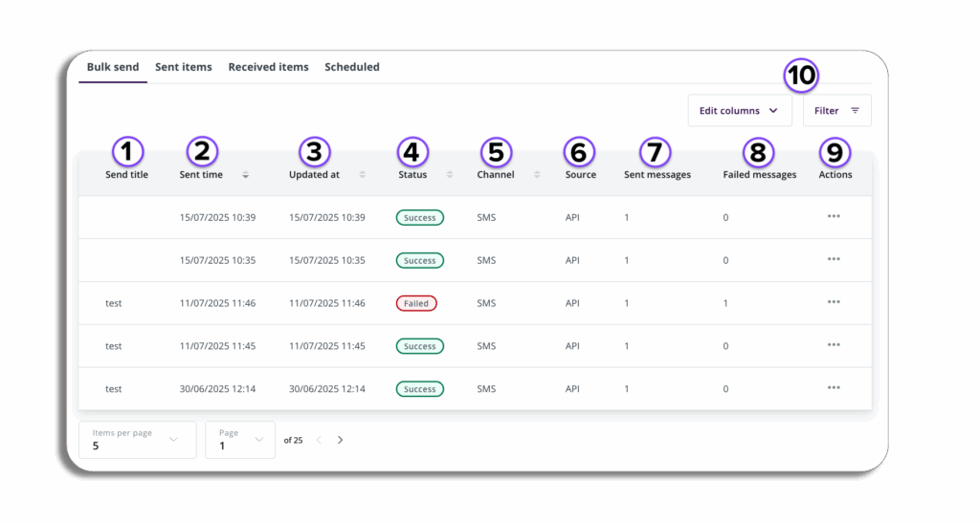Open the Scheduled tab
The width and height of the screenshot is (980, 524).
pyautogui.click(x=352, y=67)
